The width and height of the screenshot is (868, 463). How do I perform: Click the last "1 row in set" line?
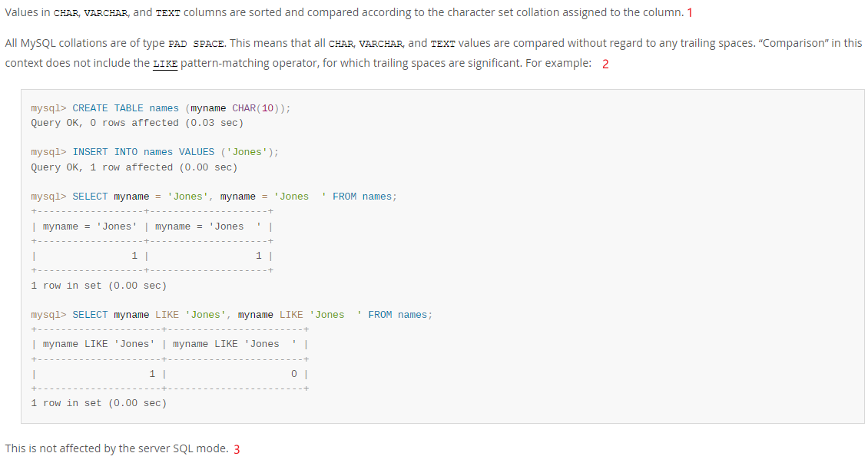98,403
